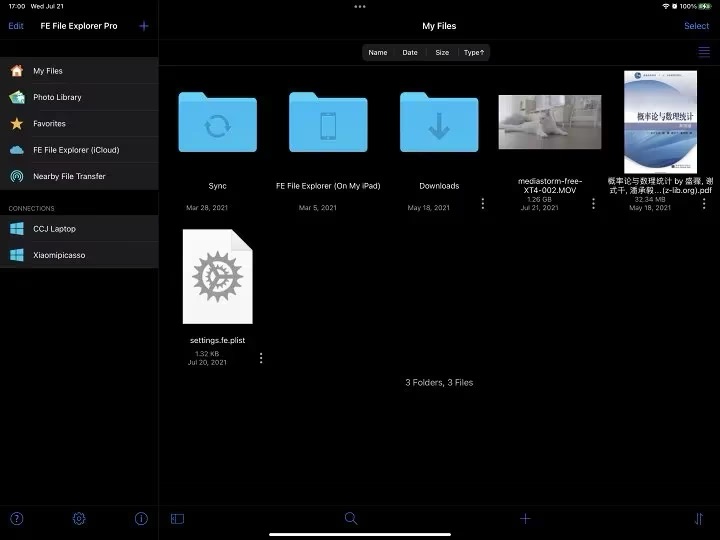Toggle Type sort direction
This screenshot has width=720, height=540.
474,52
